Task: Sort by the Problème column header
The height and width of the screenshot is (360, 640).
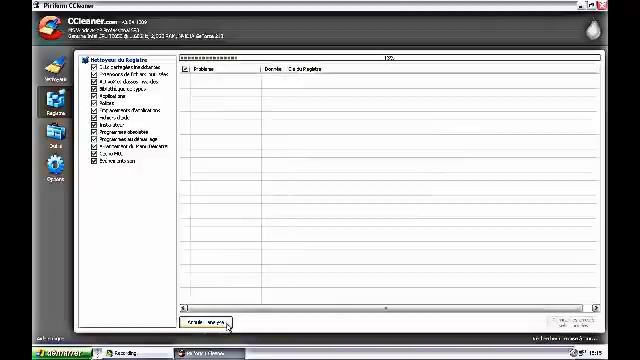Action: coord(226,69)
